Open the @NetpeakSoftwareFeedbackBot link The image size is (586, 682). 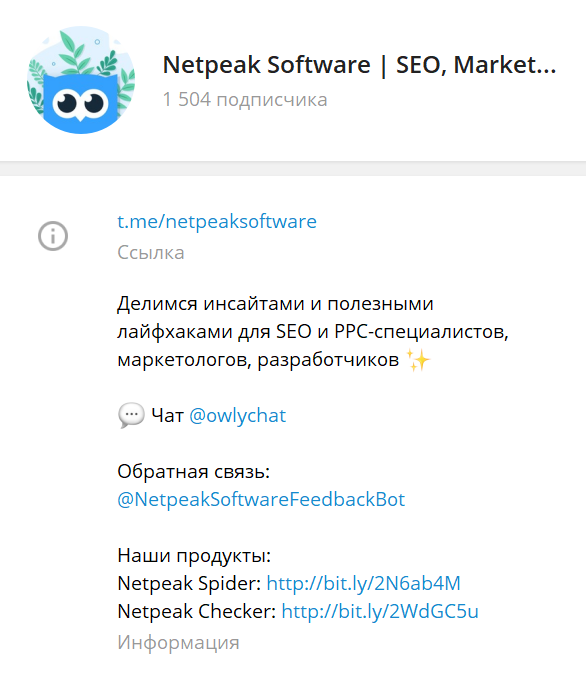[261, 499]
